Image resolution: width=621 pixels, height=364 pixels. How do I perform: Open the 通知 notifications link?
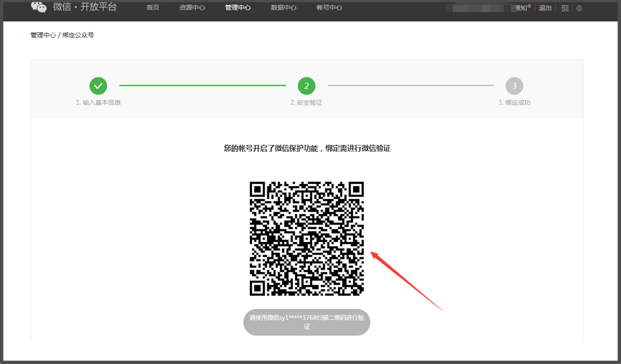(522, 8)
